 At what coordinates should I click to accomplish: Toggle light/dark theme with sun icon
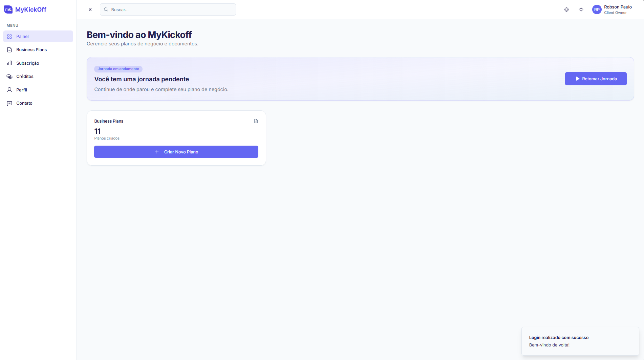point(581,9)
